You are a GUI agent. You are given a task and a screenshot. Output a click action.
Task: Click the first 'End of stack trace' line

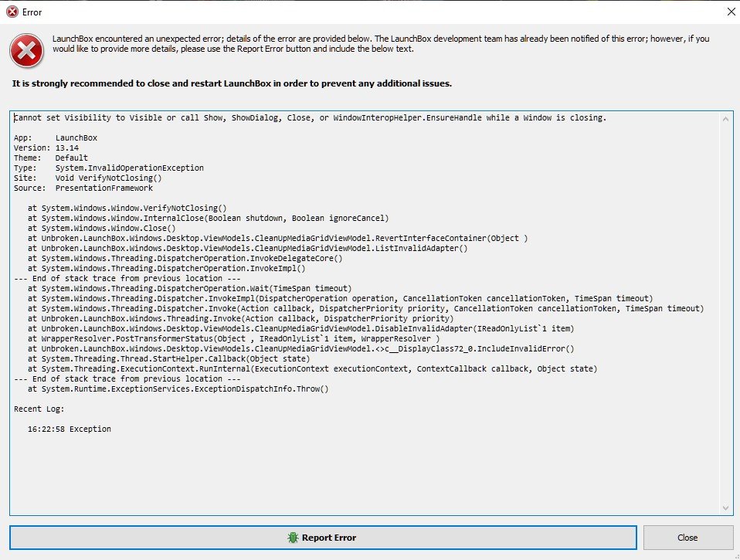pyautogui.click(x=127, y=278)
